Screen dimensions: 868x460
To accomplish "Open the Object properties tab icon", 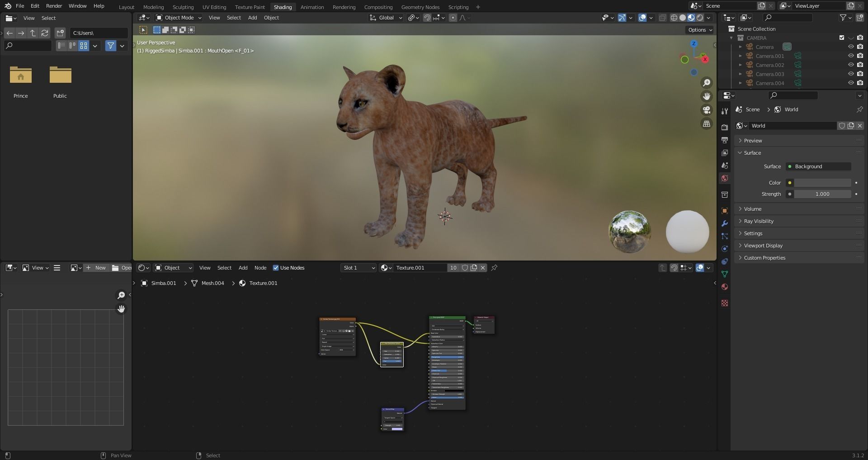I will click(x=725, y=211).
